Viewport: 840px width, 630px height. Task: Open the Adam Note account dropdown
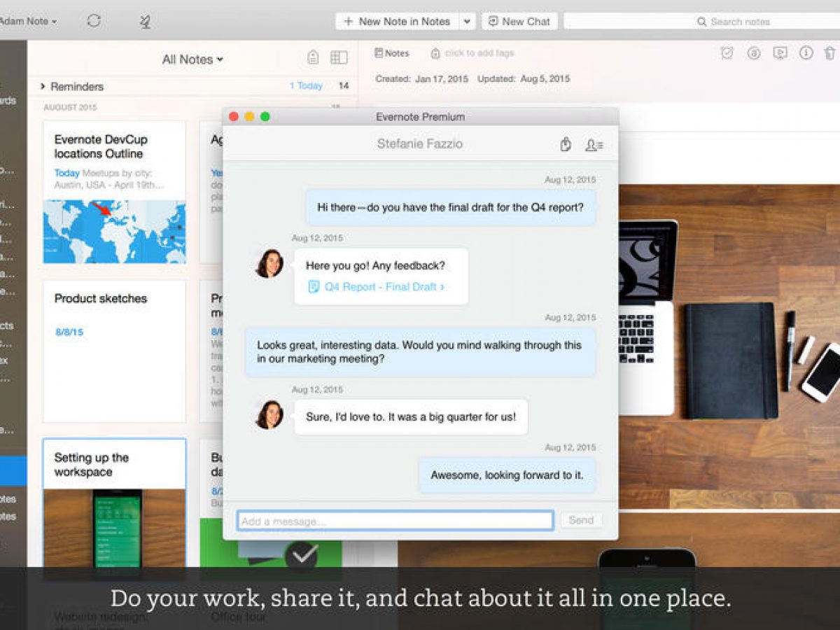click(28, 22)
